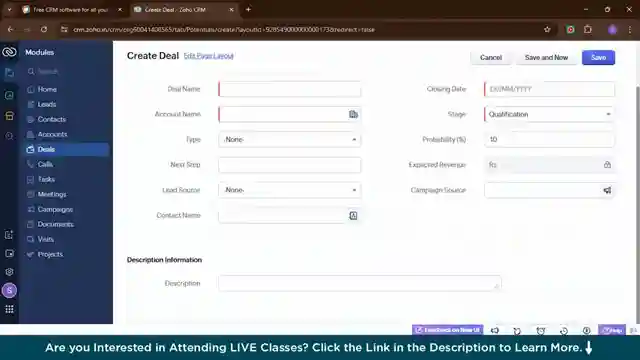Open the Campaigns module
The width and height of the screenshot is (640, 360).
point(55,209)
